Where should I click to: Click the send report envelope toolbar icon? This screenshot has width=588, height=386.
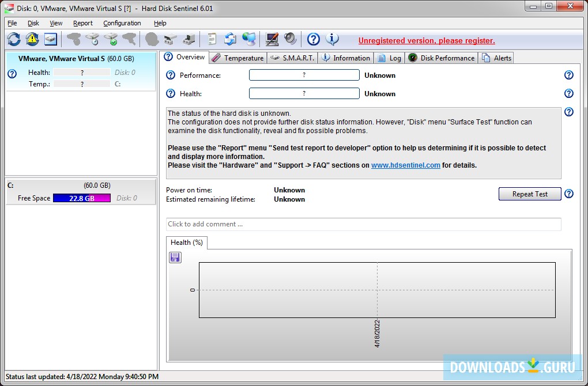(x=230, y=39)
